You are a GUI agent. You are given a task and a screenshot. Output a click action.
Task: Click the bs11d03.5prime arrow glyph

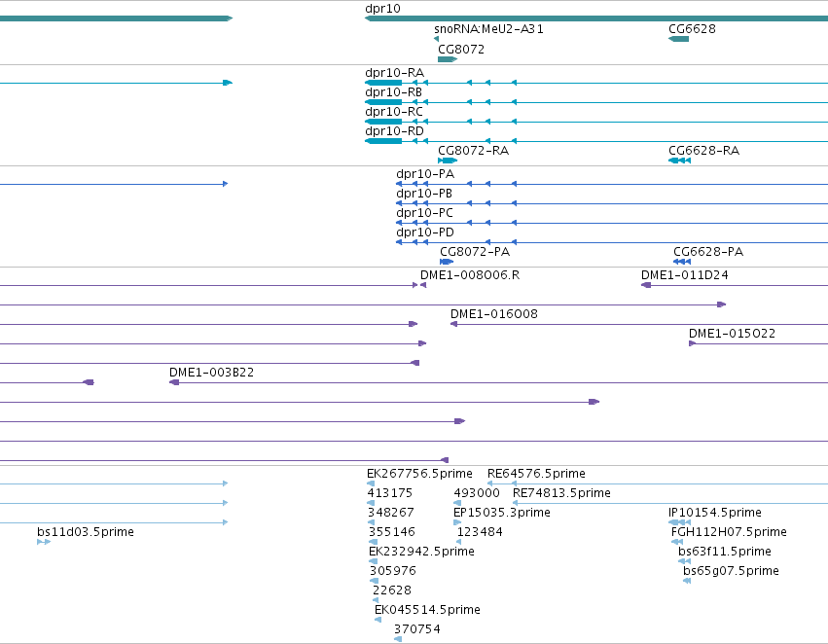tap(44, 542)
